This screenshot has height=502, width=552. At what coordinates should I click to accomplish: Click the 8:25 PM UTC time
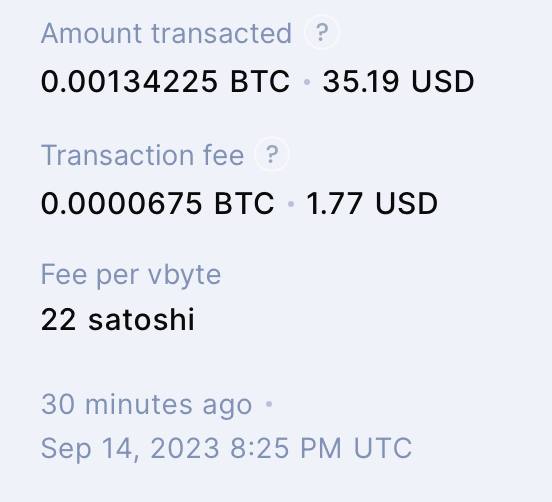pyautogui.click(x=321, y=448)
